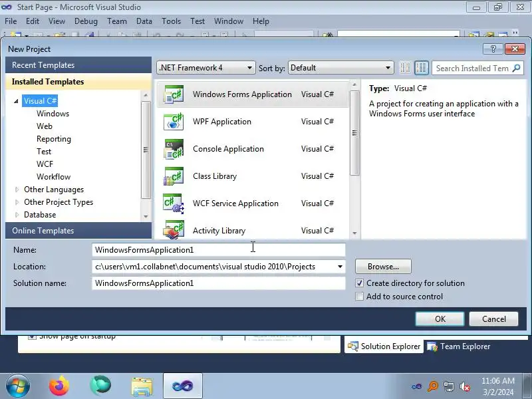Switch to medium icons list view
This screenshot has height=399, width=532.
(422, 68)
